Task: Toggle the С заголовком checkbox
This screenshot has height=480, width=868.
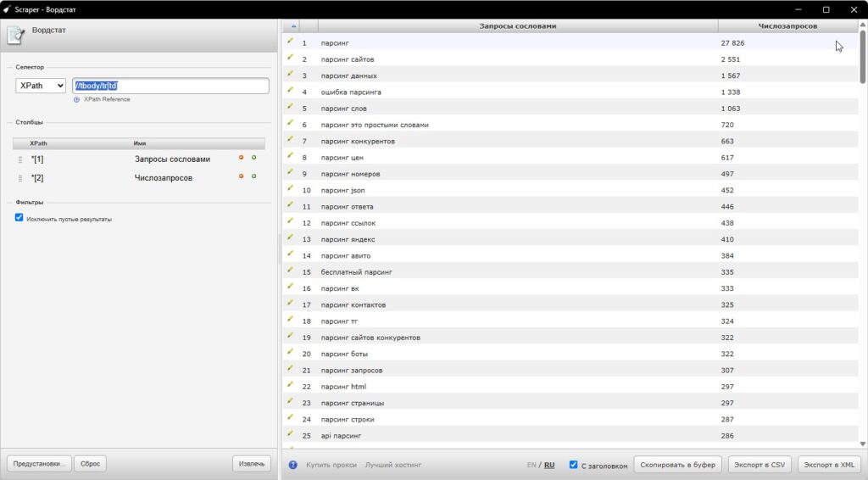Action: coord(574,465)
